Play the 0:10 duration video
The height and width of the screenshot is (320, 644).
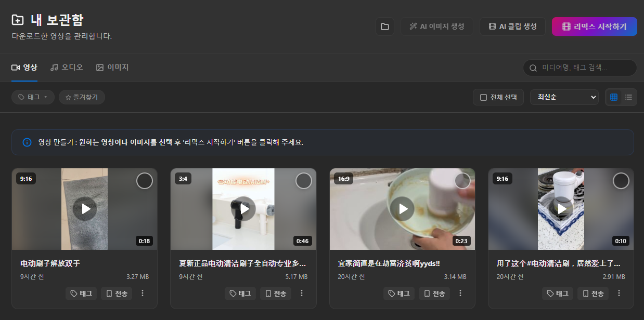point(561,209)
